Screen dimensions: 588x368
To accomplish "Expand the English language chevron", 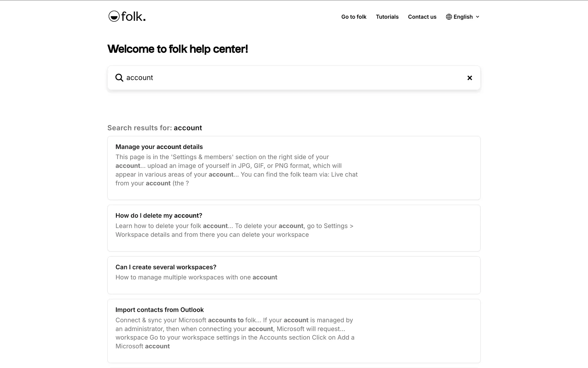I will [x=477, y=17].
